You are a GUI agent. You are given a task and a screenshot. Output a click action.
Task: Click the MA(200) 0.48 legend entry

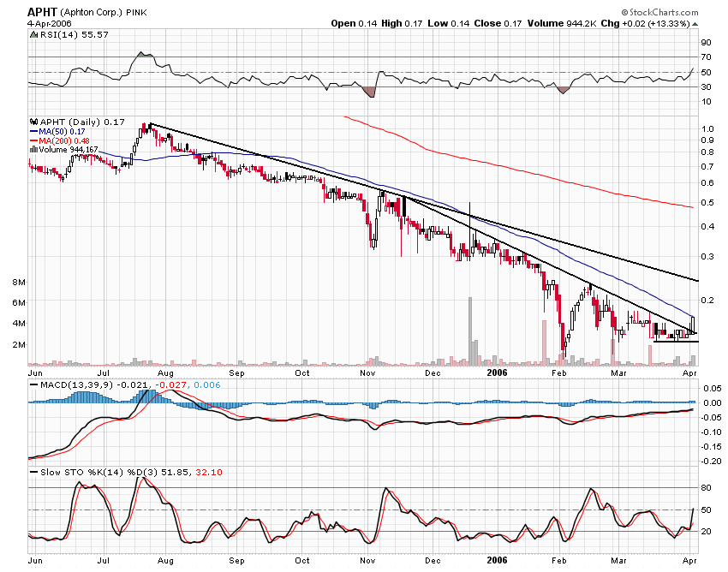click(60, 140)
